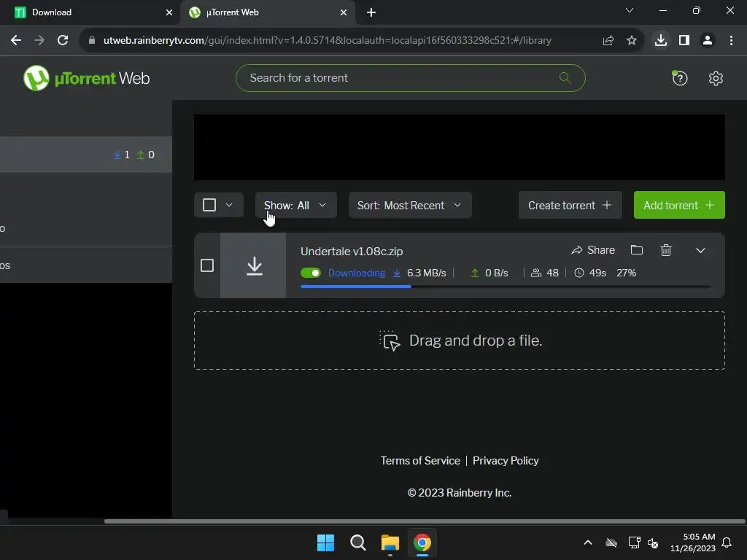The width and height of the screenshot is (747, 560).
Task: Toggle Chrome side panel icon
Action: (x=684, y=41)
